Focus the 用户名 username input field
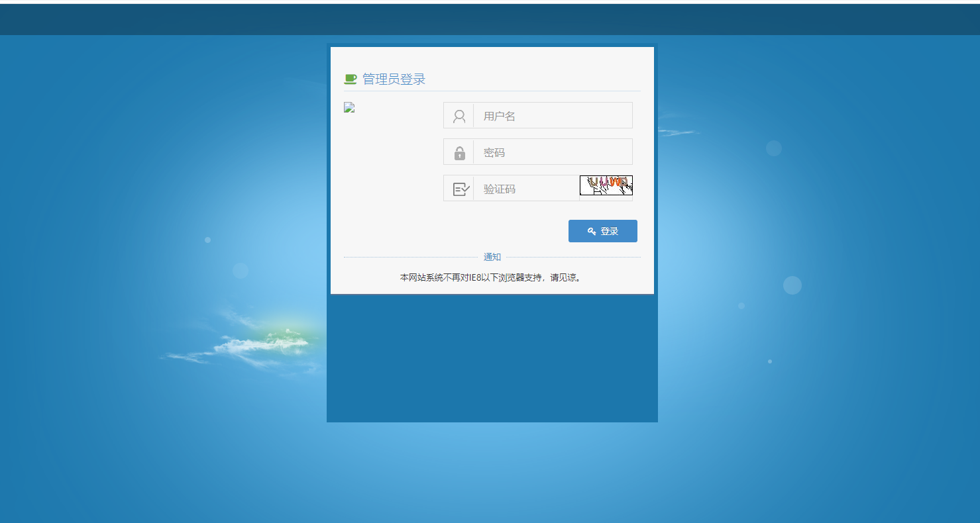 [x=552, y=116]
